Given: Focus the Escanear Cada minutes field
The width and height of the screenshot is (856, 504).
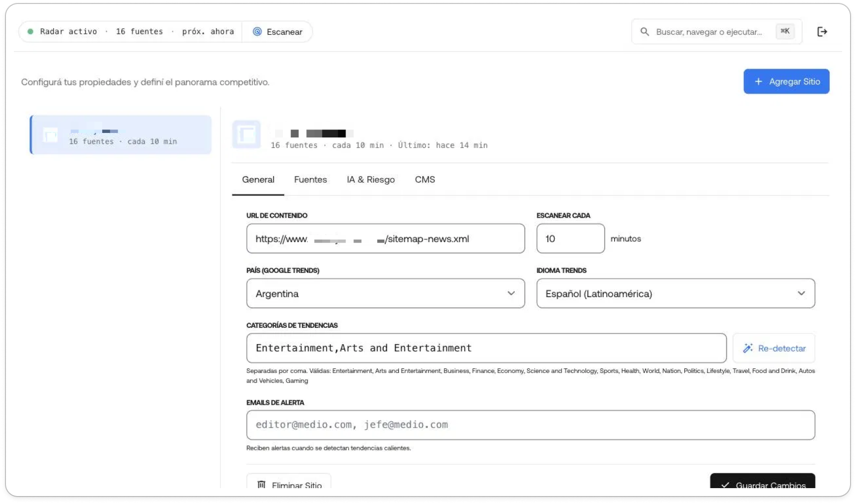Looking at the screenshot, I should tap(571, 239).
